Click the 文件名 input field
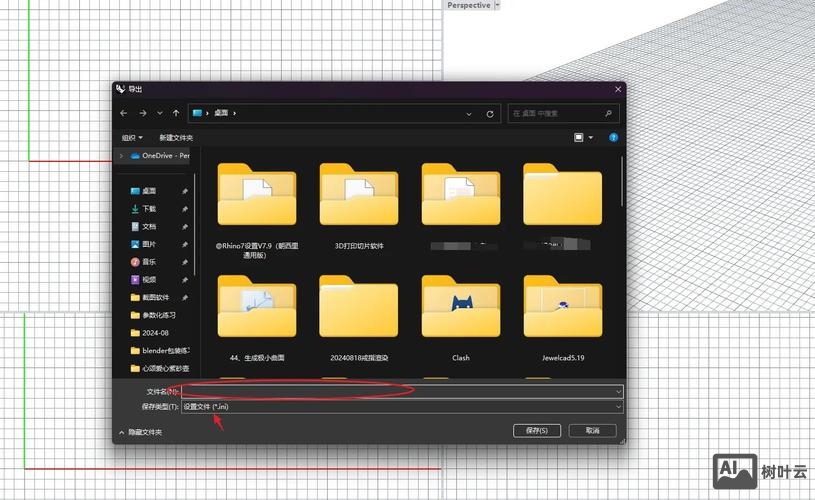The width and height of the screenshot is (815, 500). (x=400, y=391)
